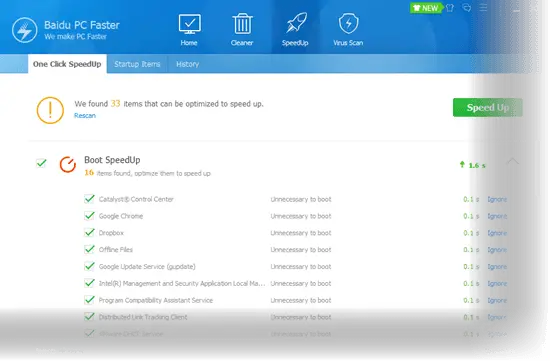Select the Dropbox item name
Image resolution: width=550 pixels, height=361 pixels.
click(111, 233)
